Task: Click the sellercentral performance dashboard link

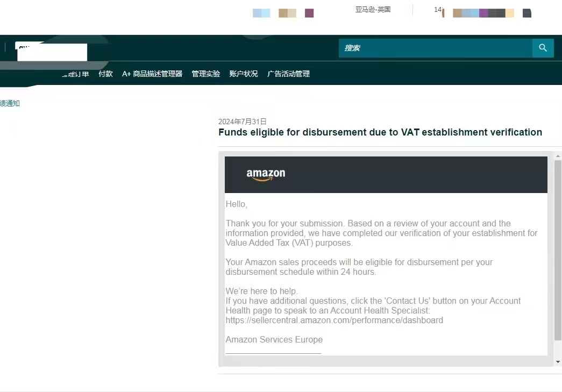Action: point(334,320)
